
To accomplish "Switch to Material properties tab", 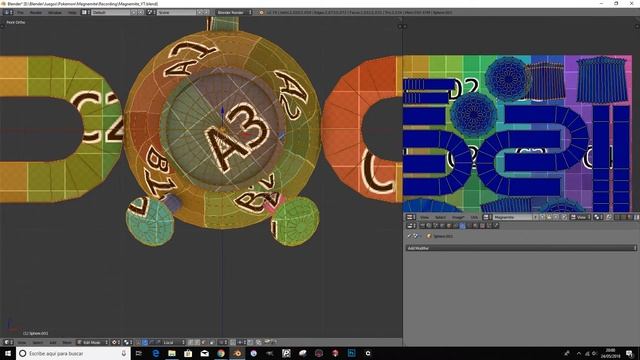I will tap(475, 225).
